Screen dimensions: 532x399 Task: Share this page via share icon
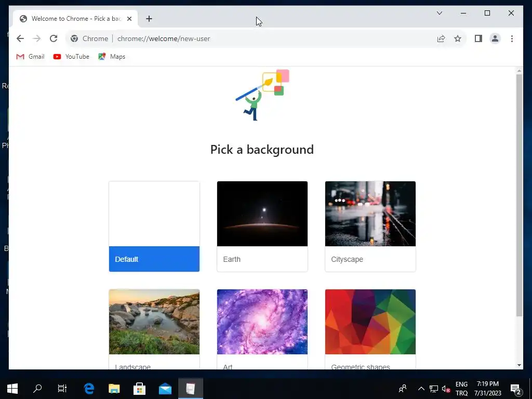tap(441, 38)
